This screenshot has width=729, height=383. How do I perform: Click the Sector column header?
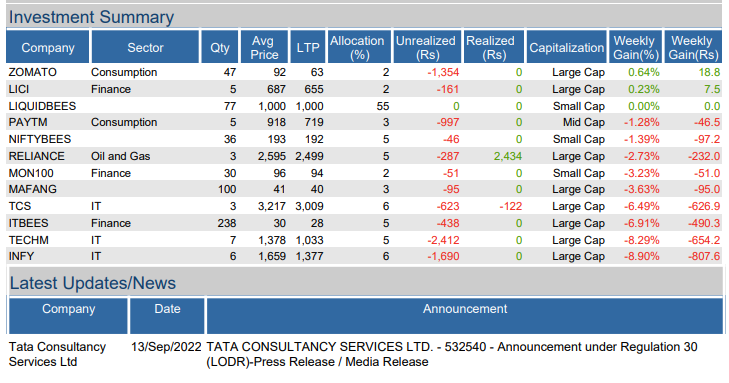(x=145, y=47)
